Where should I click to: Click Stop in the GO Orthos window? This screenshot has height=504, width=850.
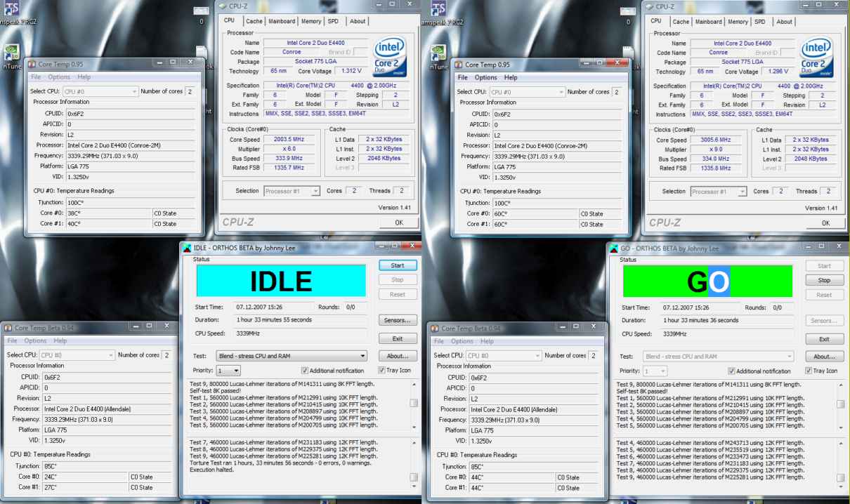825,280
